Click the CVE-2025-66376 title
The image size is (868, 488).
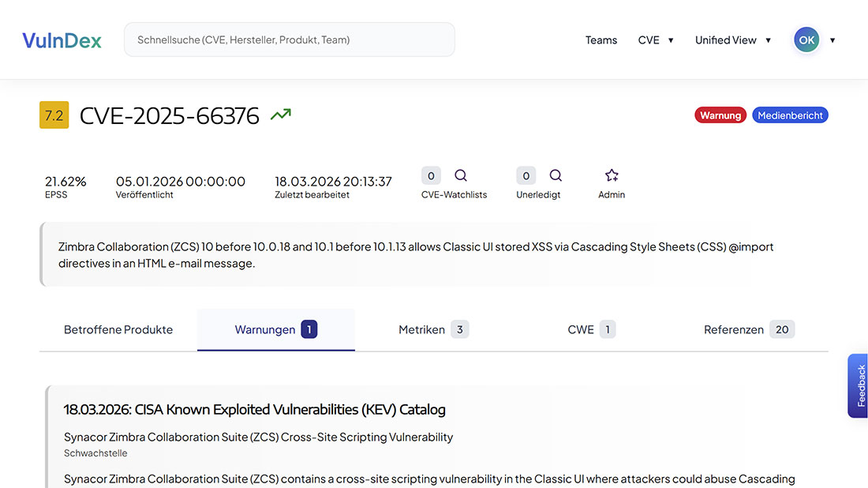coord(170,115)
